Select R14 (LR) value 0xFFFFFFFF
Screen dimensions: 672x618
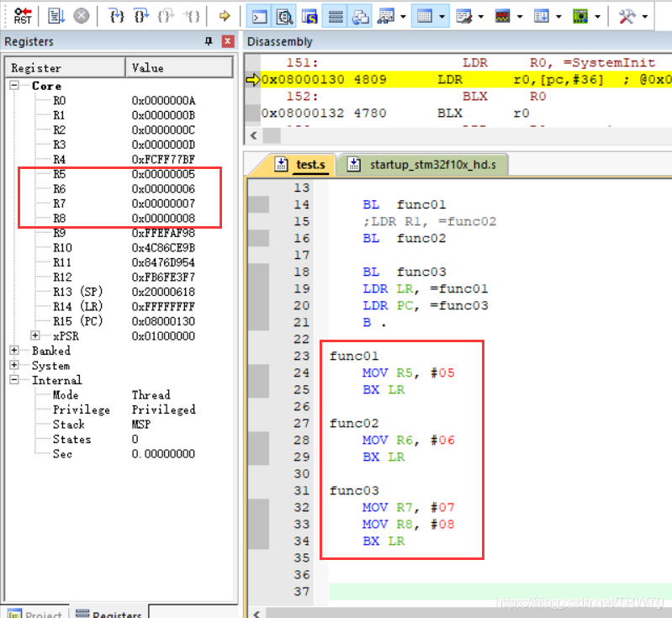tap(163, 306)
